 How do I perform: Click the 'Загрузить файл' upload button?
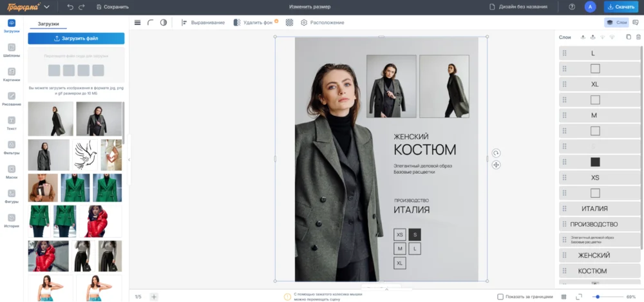click(76, 39)
